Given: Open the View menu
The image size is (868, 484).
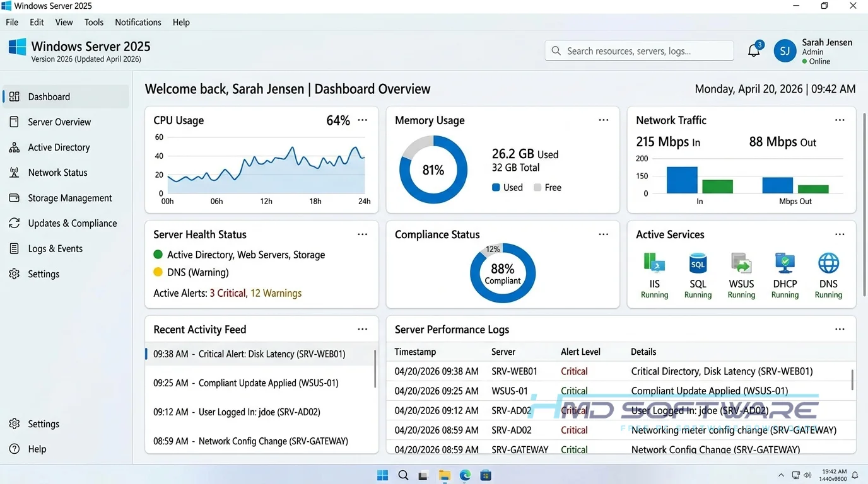Looking at the screenshot, I should 64,22.
